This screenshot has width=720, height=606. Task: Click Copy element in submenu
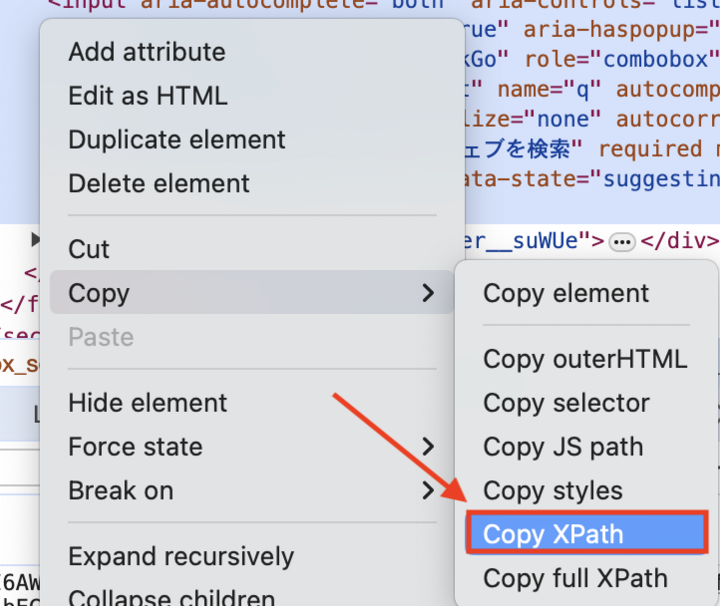566,293
